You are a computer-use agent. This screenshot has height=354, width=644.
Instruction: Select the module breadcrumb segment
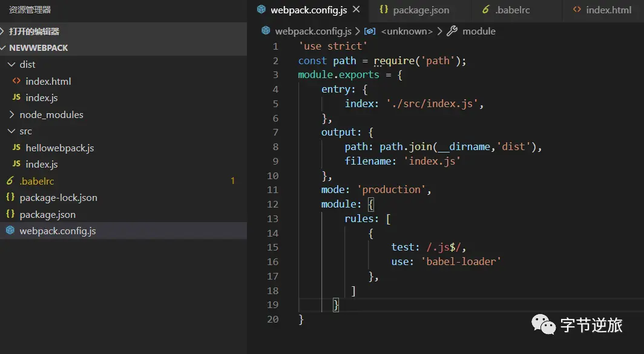point(479,31)
